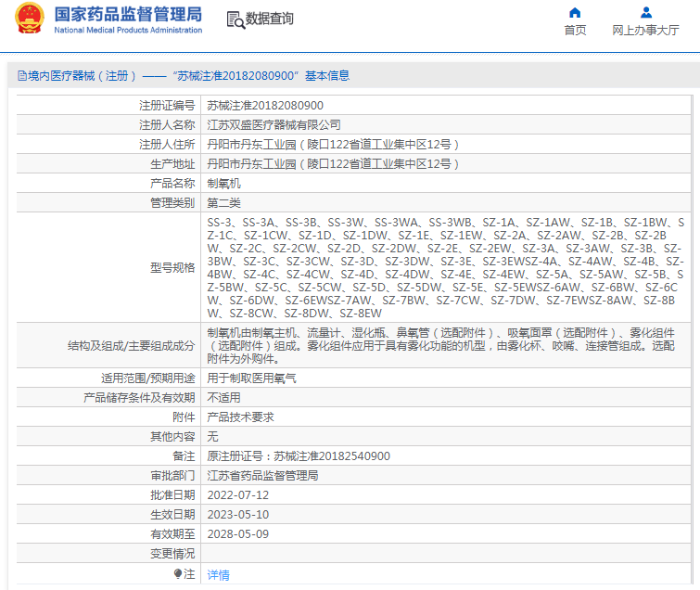Image resolution: width=700 pixels, height=590 pixels.
Task: Click approval department 江苏省药品监督管理局
Action: click(x=262, y=476)
